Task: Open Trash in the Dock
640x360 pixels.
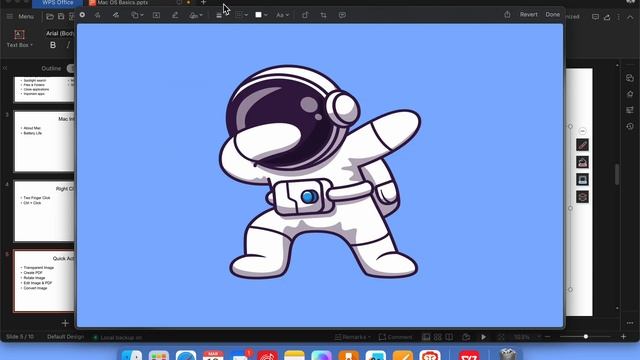Action: [508, 354]
